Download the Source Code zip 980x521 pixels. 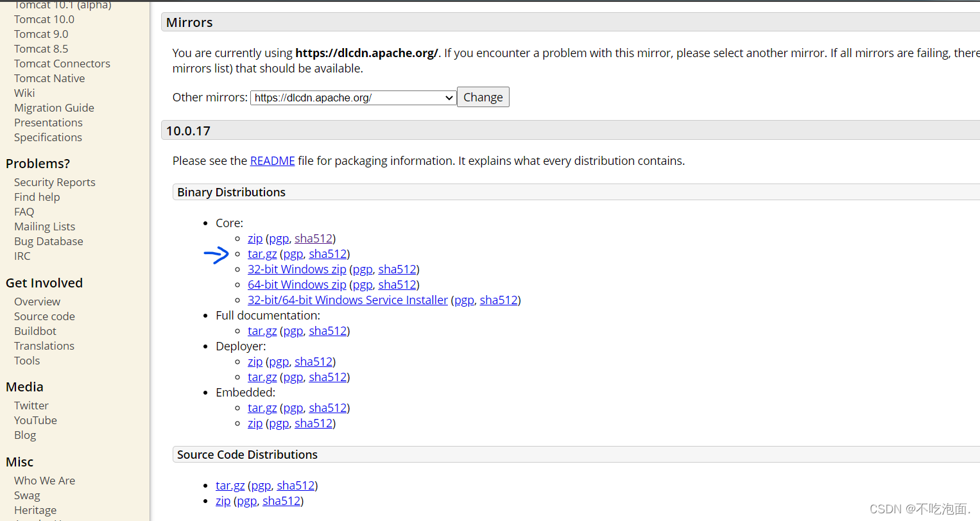tap(223, 501)
